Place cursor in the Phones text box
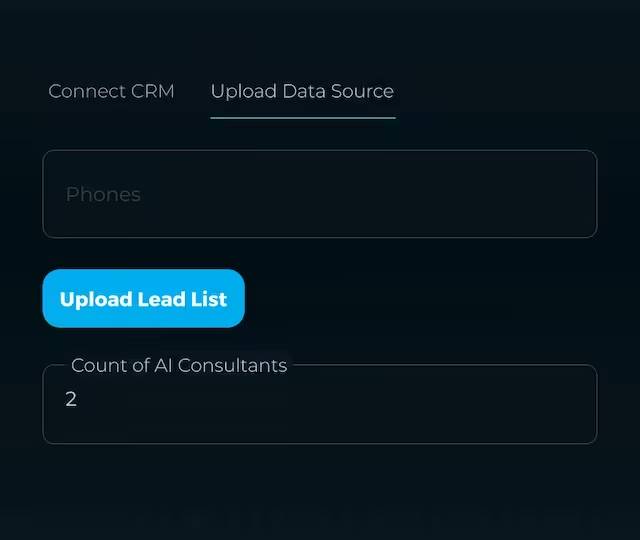 [x=319, y=194]
